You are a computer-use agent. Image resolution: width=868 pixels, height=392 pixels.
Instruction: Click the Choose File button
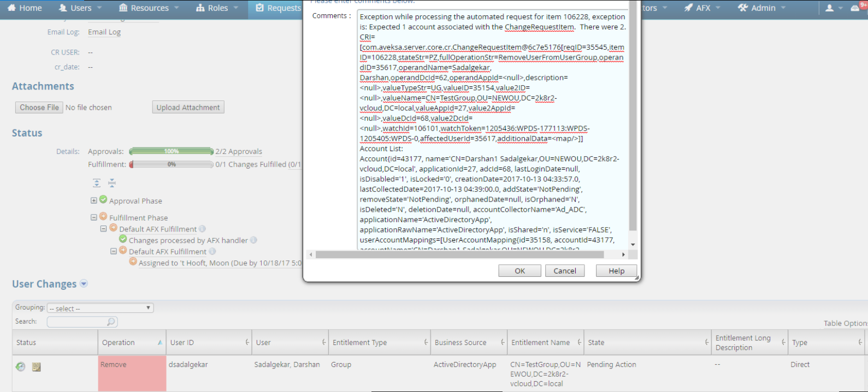pos(39,108)
